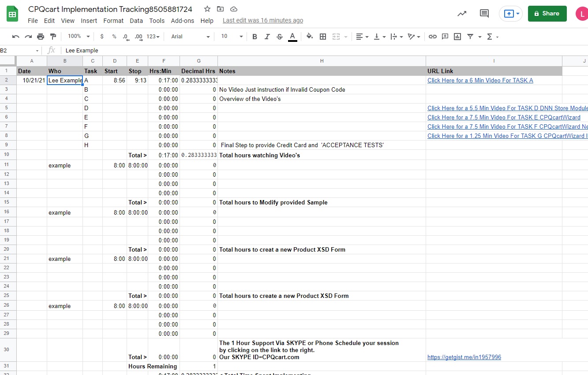Format as percent
The image size is (588, 375).
click(114, 37)
